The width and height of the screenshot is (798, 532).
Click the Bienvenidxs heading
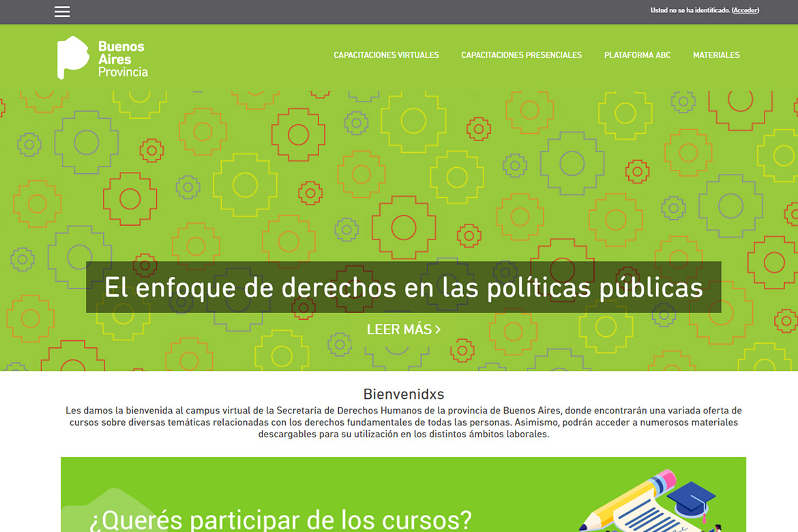(403, 394)
